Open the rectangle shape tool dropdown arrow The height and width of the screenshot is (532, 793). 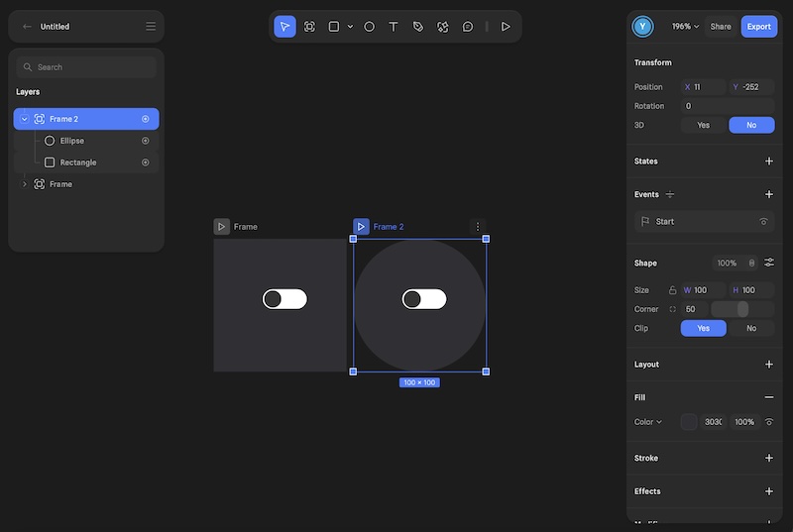click(350, 27)
